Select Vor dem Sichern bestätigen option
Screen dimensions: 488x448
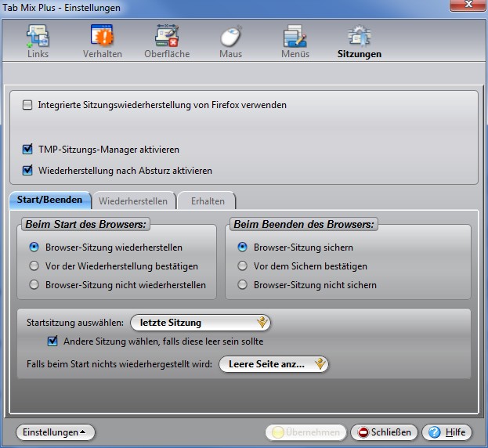coord(243,266)
